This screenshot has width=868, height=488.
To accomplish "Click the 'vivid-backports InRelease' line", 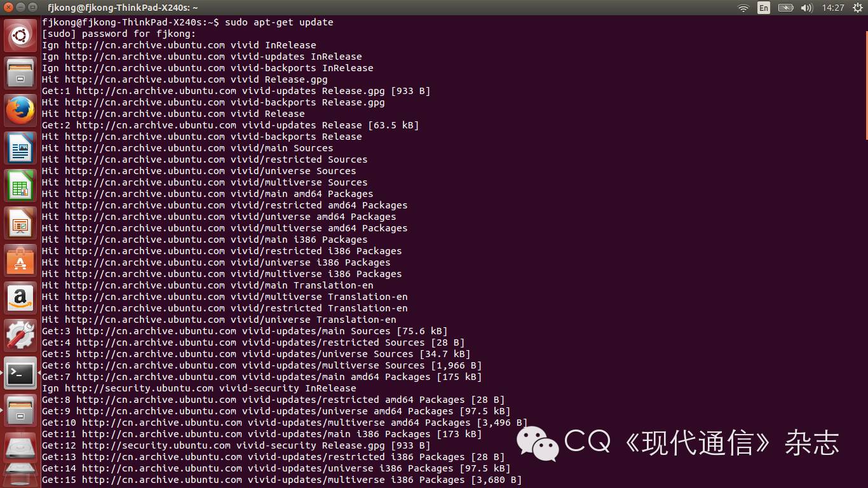I will click(x=208, y=68).
